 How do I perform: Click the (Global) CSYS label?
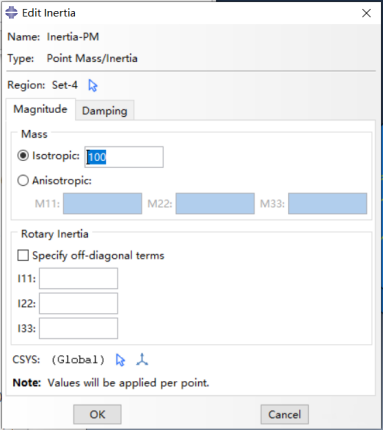pos(78,360)
